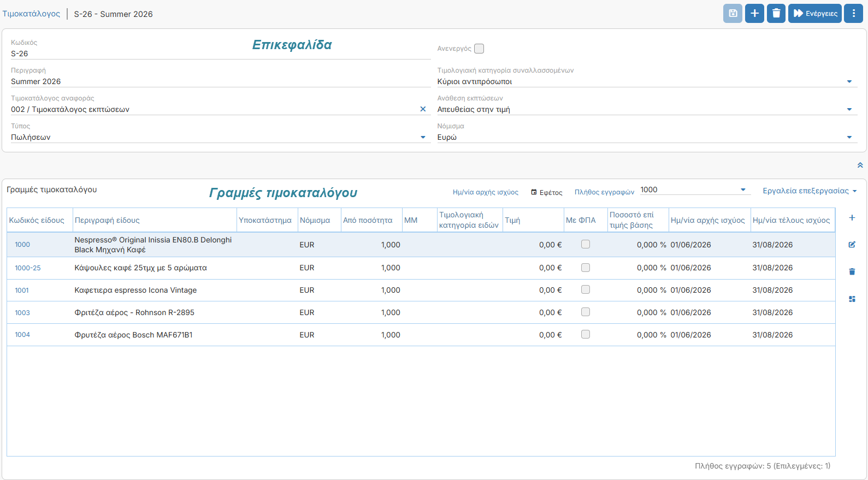Add a new line with the grid plus icon

tap(852, 218)
